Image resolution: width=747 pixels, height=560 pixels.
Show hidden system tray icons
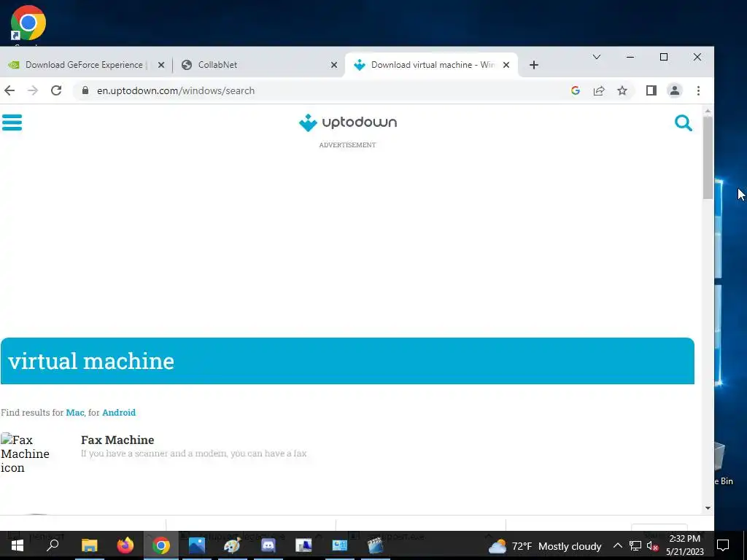[x=617, y=545]
